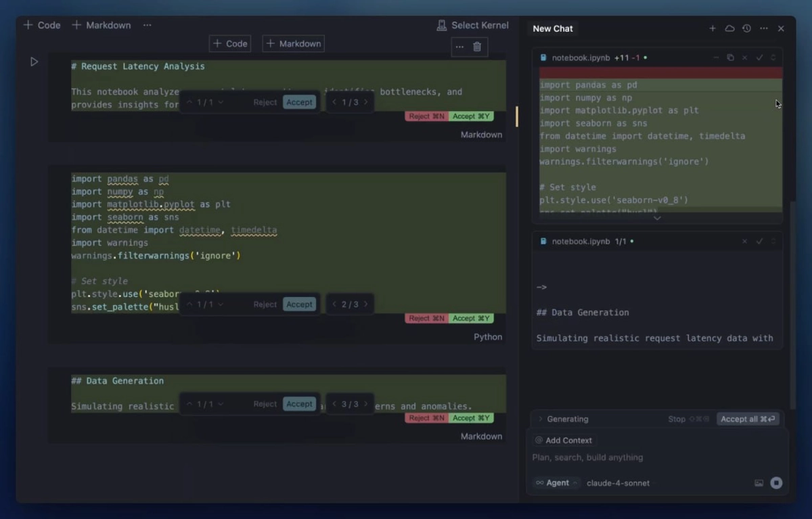
Task: Expand the truncated diff with the down chevron
Action: pos(656,218)
